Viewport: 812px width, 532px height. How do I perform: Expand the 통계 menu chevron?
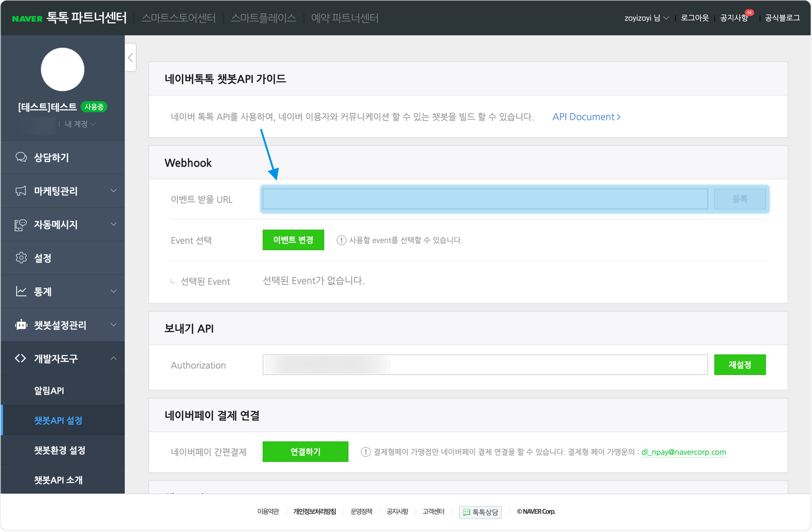[114, 291]
